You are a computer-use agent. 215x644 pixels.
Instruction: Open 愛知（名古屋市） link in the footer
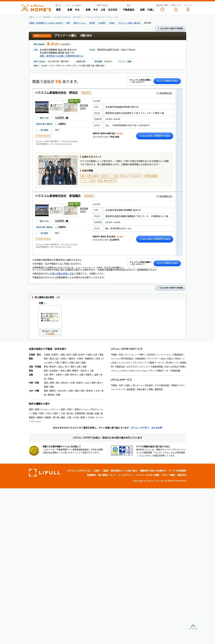click(51, 371)
